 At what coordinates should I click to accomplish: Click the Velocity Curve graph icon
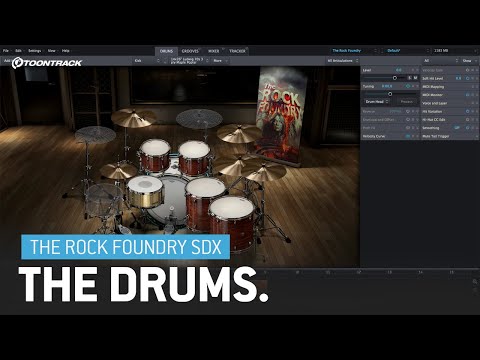[408, 136]
